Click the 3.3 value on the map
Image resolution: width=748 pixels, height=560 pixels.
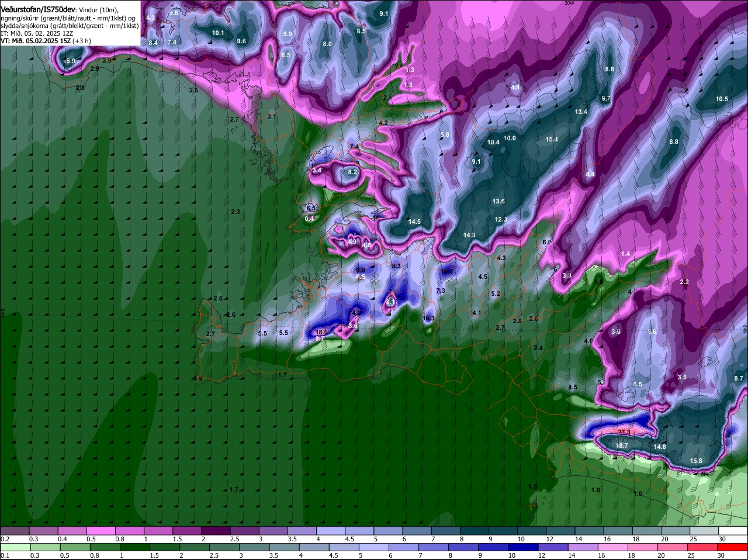[x=567, y=275]
